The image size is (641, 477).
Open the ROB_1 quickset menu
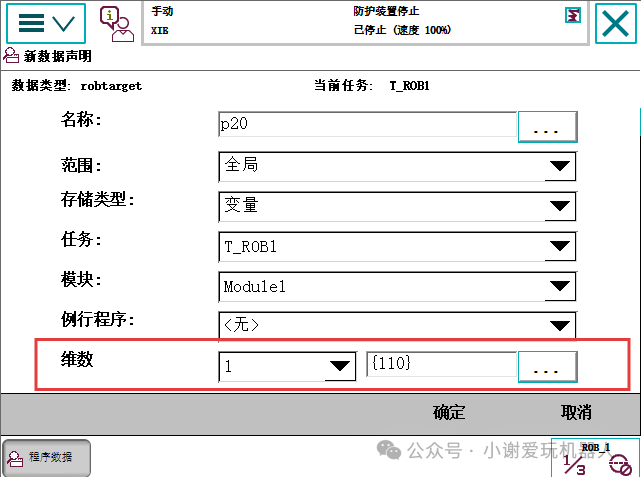[595, 458]
